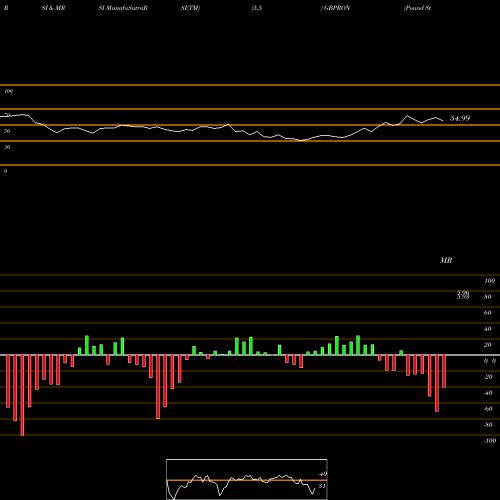
Task: Click the 31 label in mini chart
Action: [322, 486]
